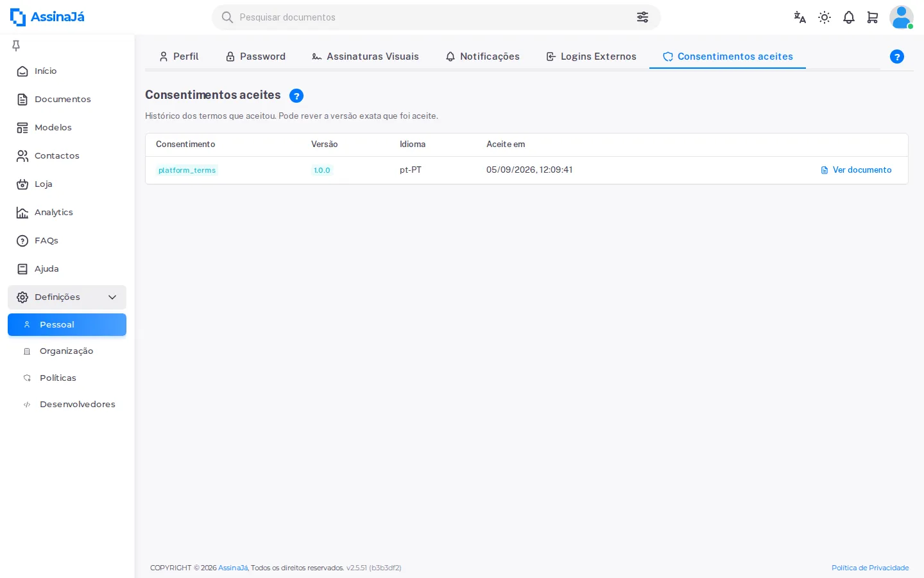Switch to Assinaturas Visuais tab
This screenshot has height=578, width=924.
pos(365,57)
